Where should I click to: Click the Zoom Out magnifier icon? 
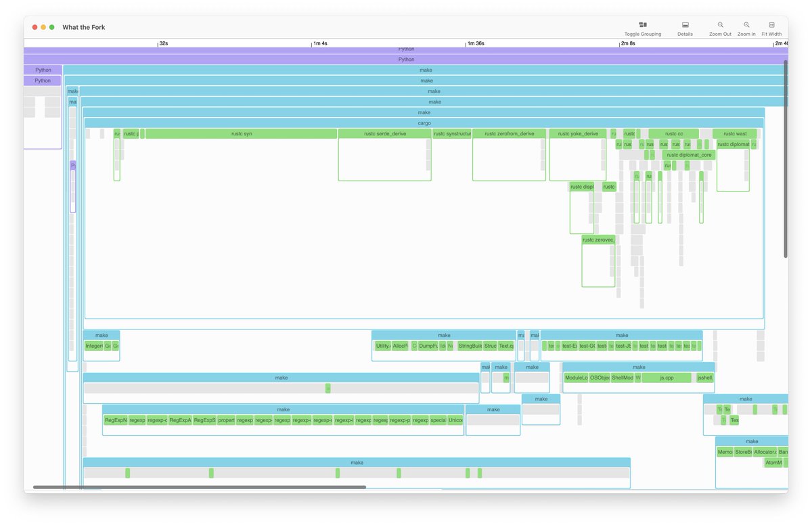(x=720, y=24)
